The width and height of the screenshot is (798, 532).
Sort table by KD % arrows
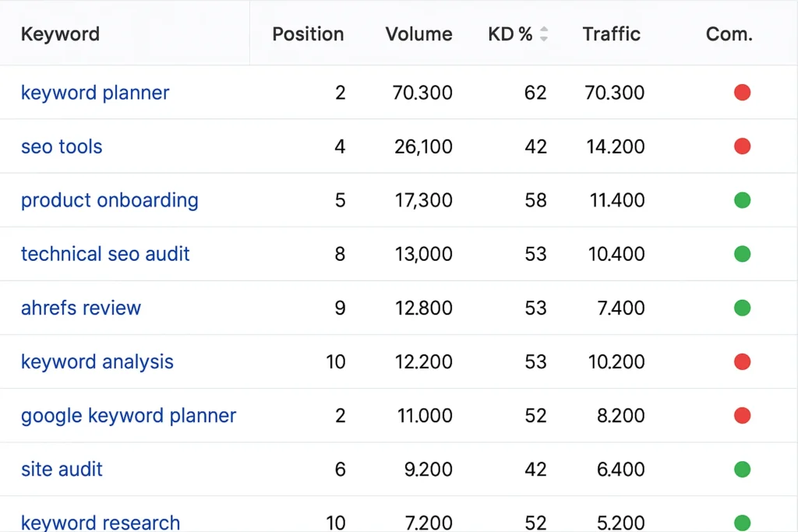543,34
